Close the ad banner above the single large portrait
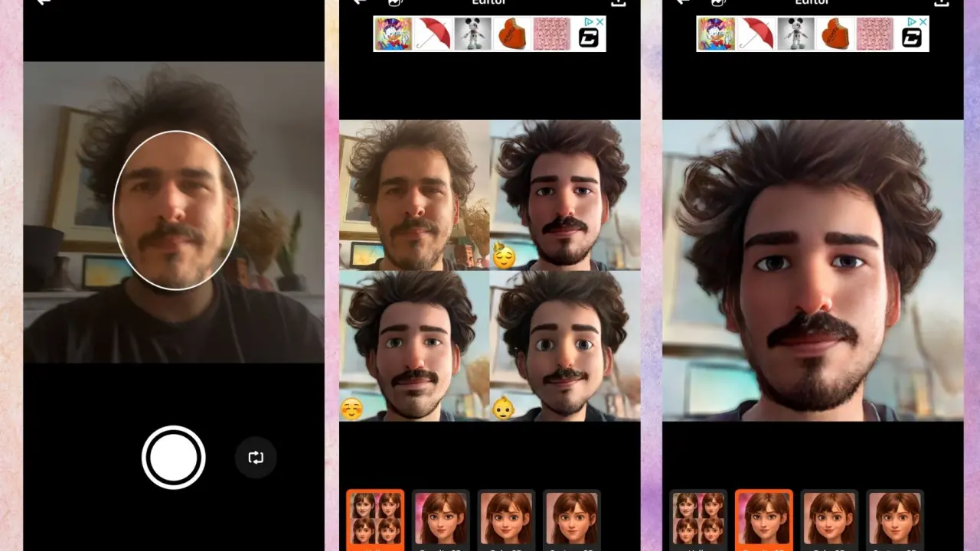The height and width of the screenshot is (551, 980). tap(923, 22)
